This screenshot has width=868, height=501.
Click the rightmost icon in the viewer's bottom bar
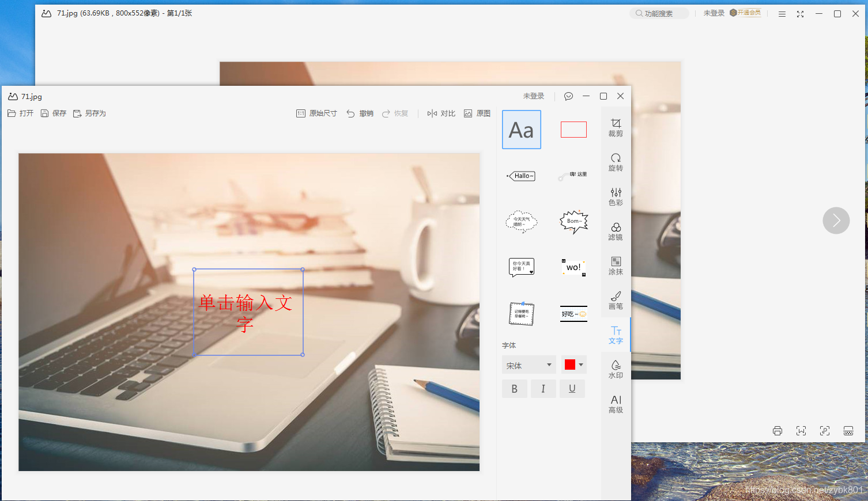[848, 431]
